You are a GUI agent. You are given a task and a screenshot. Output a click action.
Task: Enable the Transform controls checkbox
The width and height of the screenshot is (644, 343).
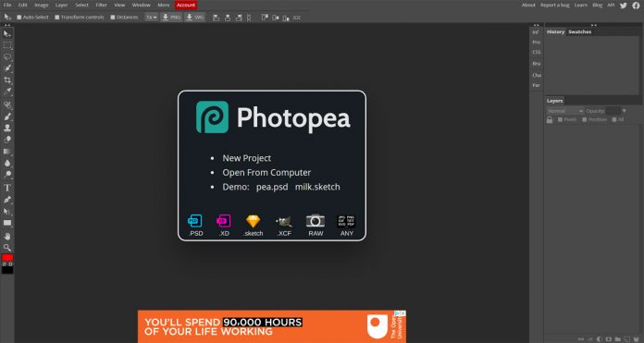57,18
